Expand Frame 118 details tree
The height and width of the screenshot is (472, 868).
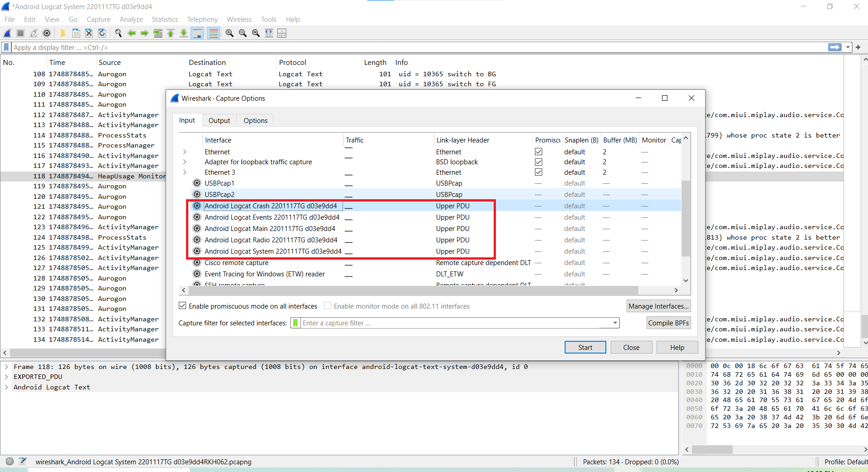click(6, 366)
